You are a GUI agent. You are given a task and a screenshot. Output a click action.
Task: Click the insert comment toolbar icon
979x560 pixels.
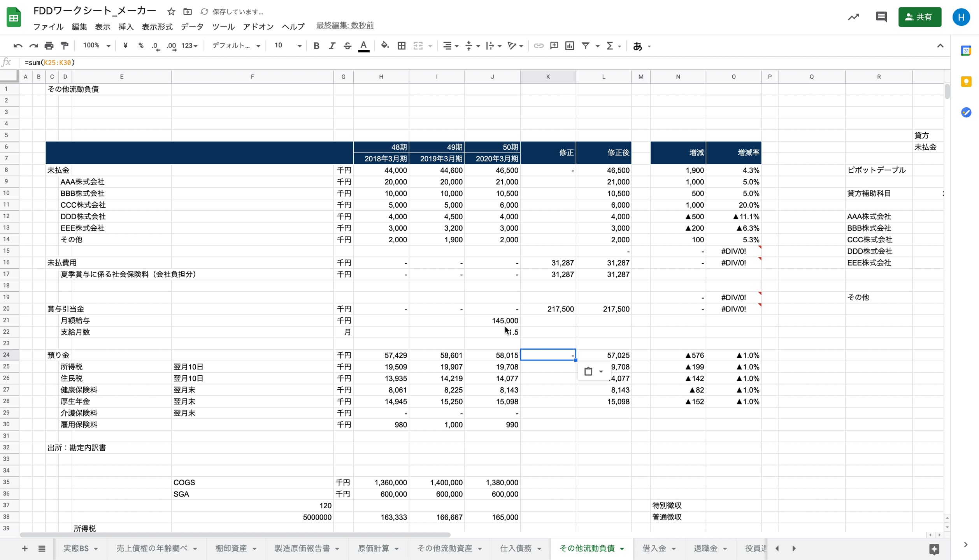click(x=554, y=46)
